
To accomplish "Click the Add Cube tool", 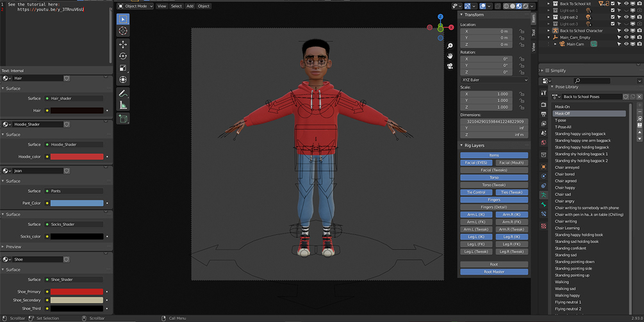I will [123, 118].
